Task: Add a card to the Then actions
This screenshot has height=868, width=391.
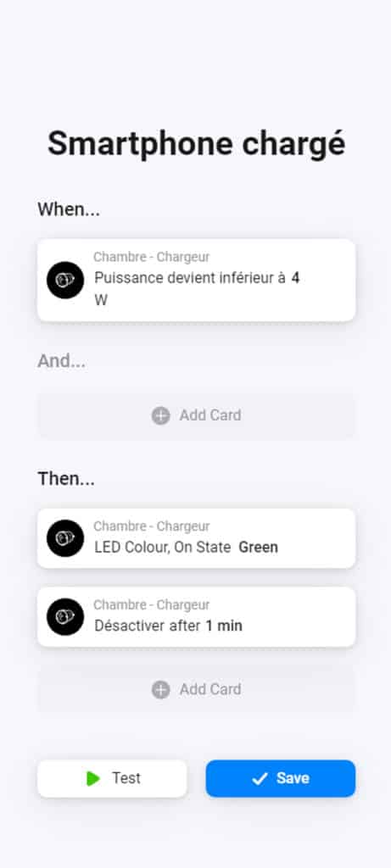Action: pos(196,690)
